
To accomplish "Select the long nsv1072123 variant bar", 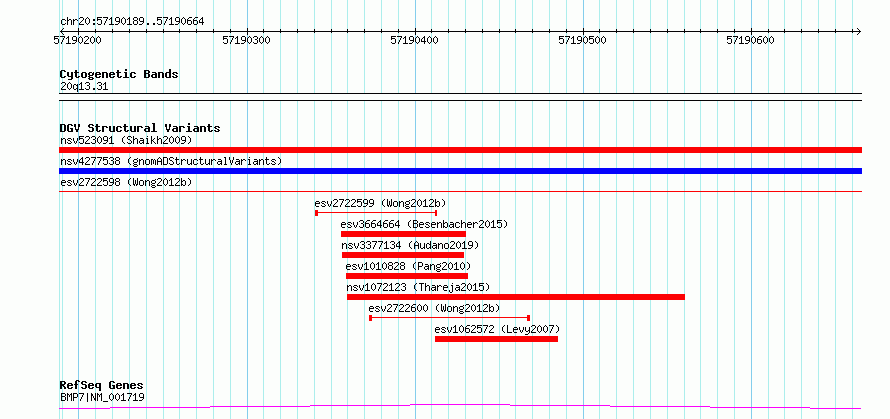I will pyautogui.click(x=516, y=297).
